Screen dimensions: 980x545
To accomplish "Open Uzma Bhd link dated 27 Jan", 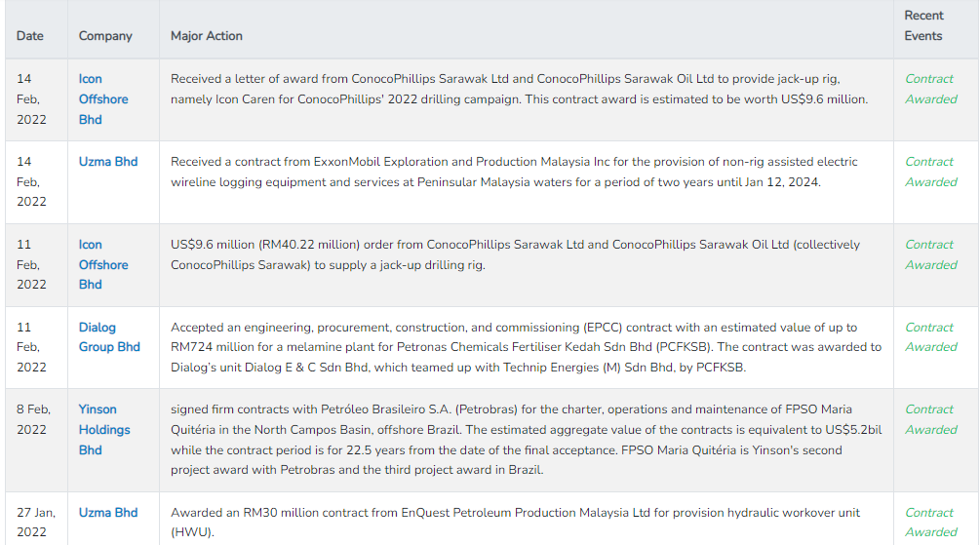I will coord(108,513).
